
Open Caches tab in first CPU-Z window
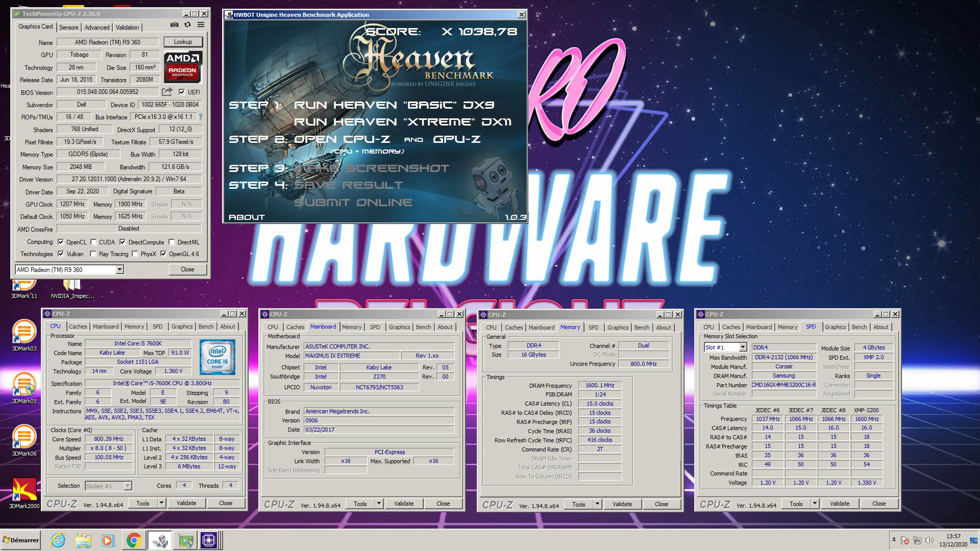click(78, 327)
